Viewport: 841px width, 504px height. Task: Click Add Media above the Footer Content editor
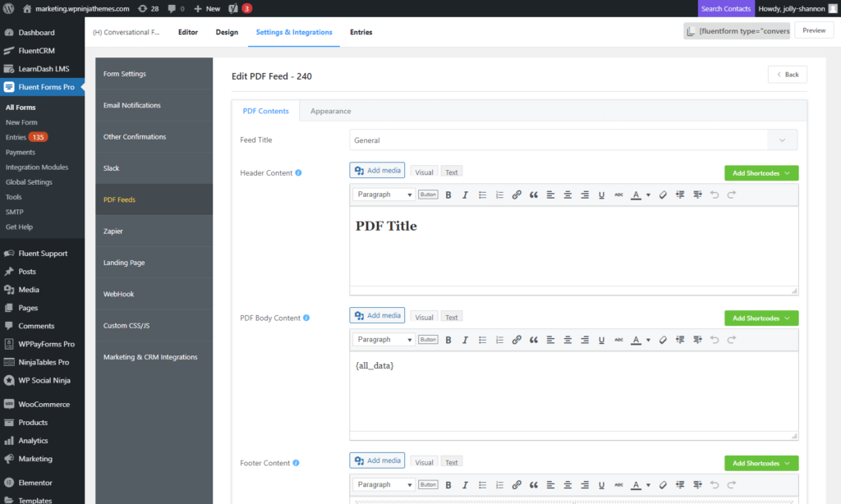point(377,460)
